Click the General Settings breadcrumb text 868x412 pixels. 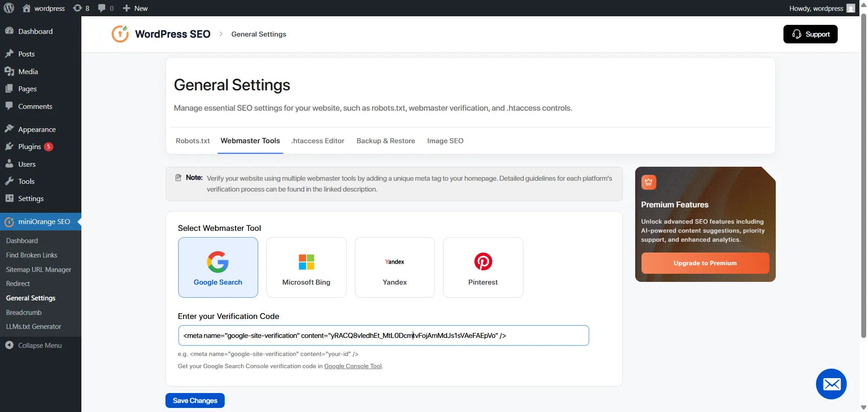(x=259, y=34)
